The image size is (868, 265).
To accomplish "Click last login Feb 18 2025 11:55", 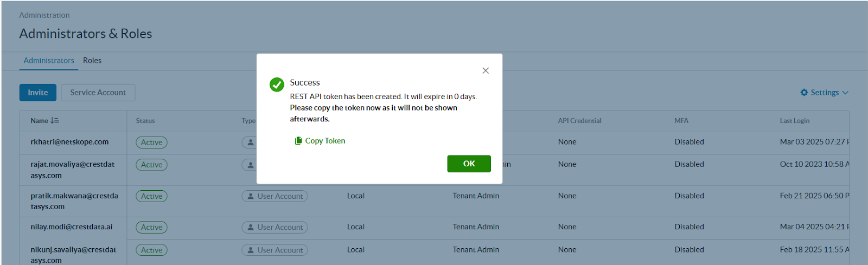I will [x=814, y=250].
